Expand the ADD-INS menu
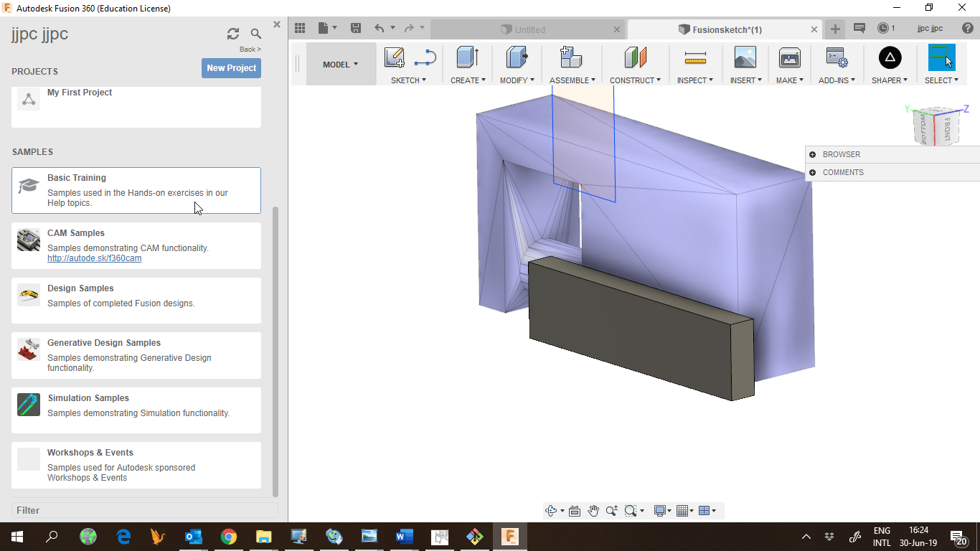 click(x=837, y=80)
